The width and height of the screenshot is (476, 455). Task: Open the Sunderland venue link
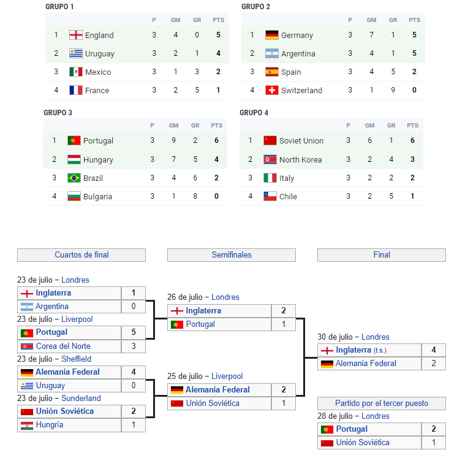pos(81,398)
